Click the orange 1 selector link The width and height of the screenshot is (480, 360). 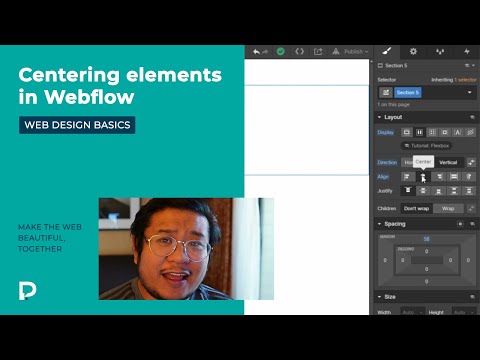coord(466,80)
